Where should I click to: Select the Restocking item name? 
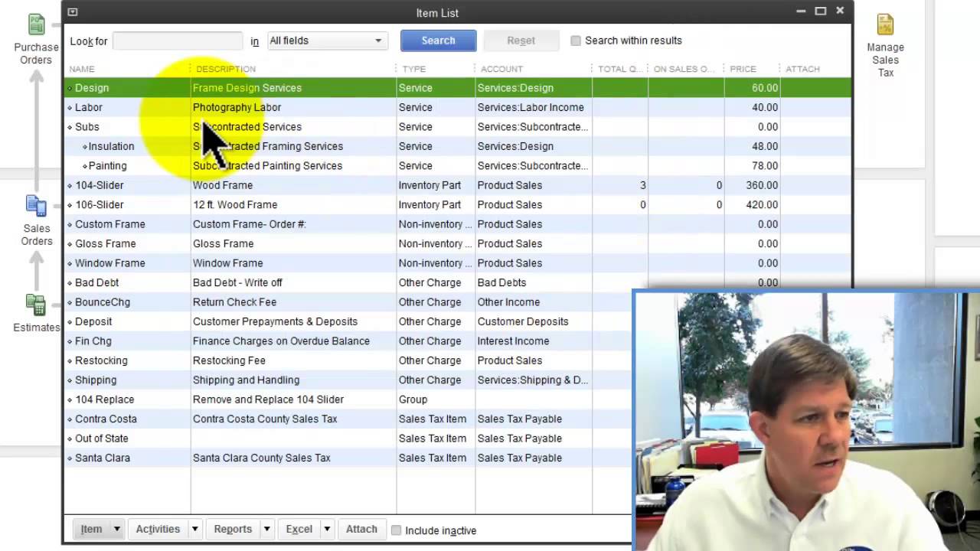pyautogui.click(x=101, y=361)
